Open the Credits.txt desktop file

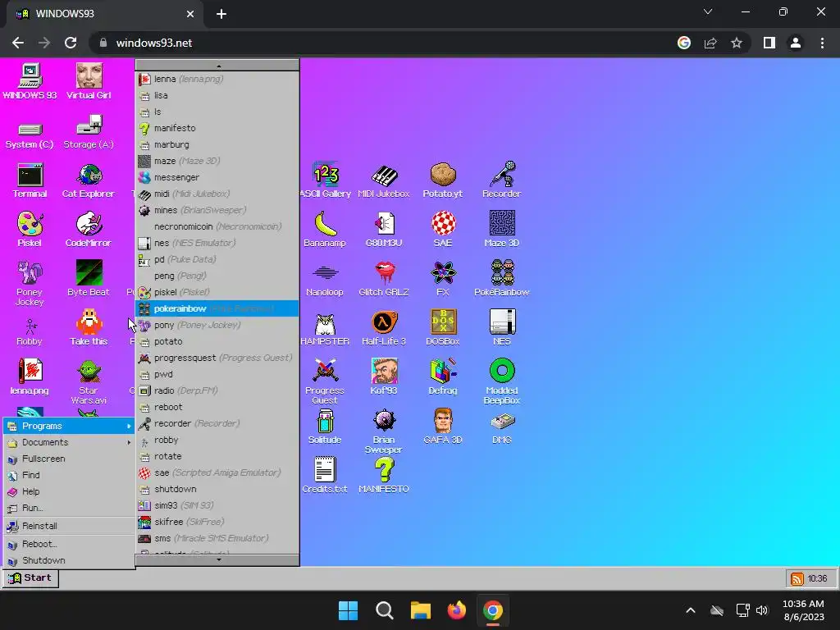pos(325,476)
